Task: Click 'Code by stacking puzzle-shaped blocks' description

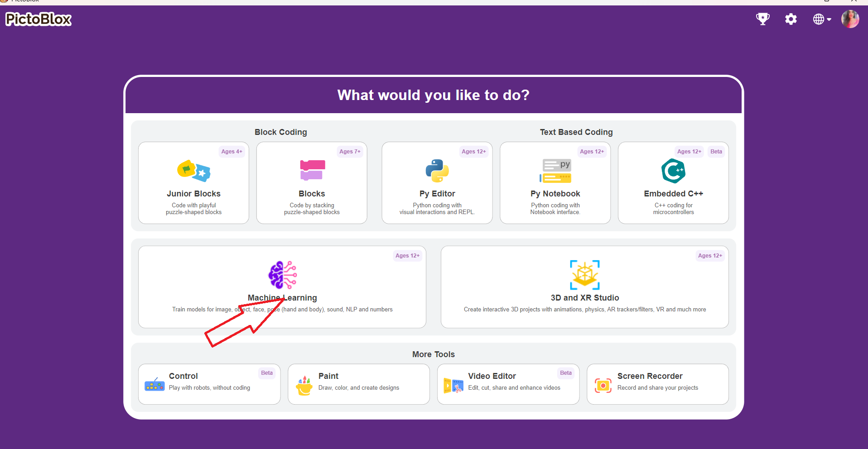Action: click(x=312, y=209)
